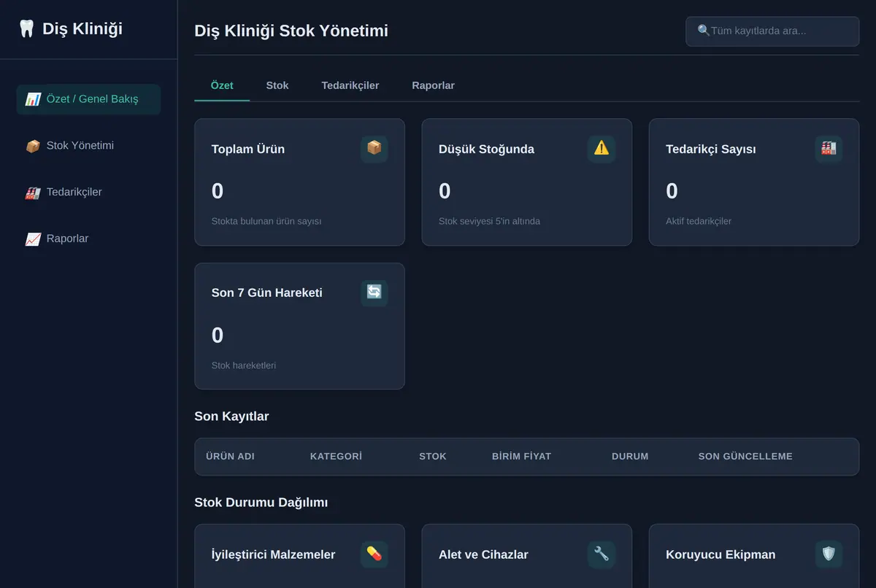Click the factory icon beside sidebar Tedarikçiler

33,193
